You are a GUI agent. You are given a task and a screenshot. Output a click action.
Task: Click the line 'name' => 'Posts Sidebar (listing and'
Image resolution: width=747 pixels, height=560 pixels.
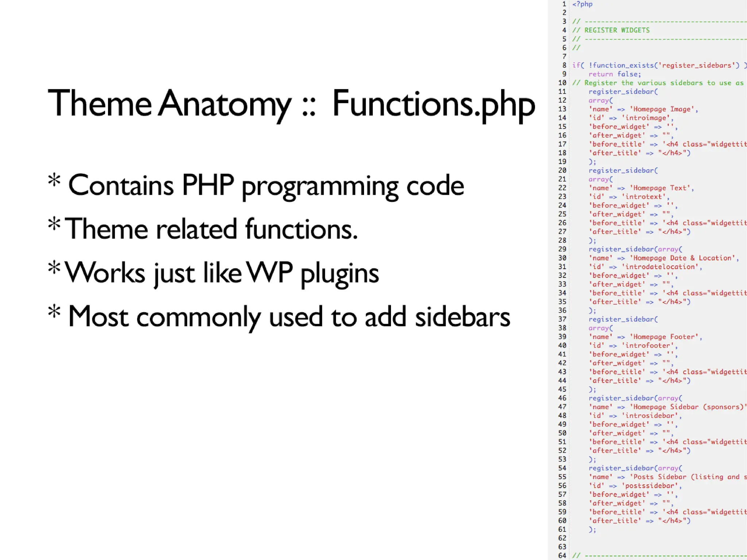coord(667,477)
